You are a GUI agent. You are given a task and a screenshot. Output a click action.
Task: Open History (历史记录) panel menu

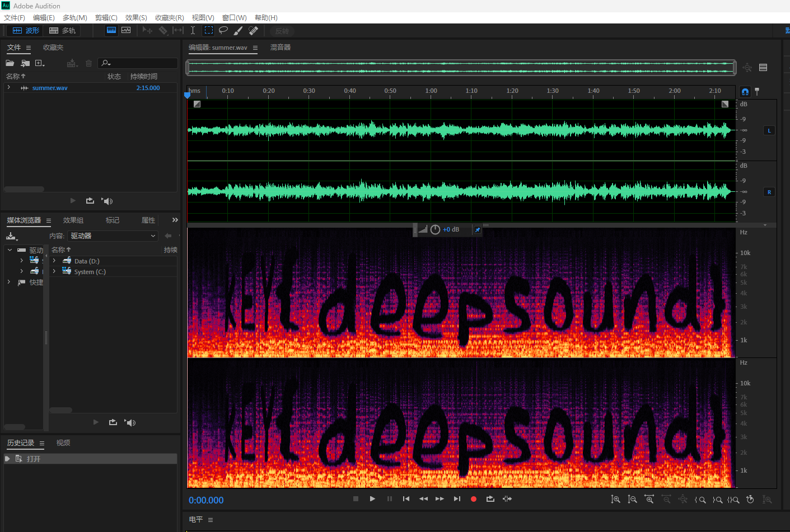click(42, 444)
